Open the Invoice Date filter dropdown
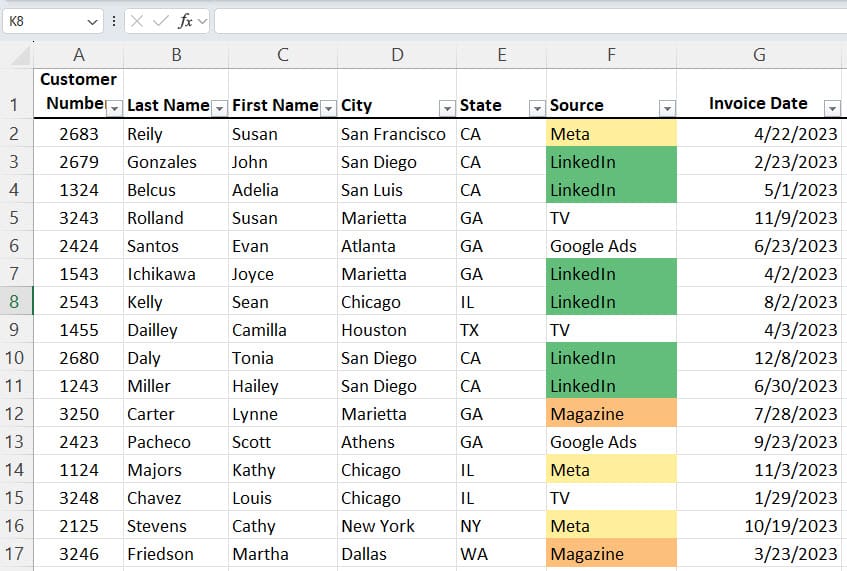 click(832, 109)
